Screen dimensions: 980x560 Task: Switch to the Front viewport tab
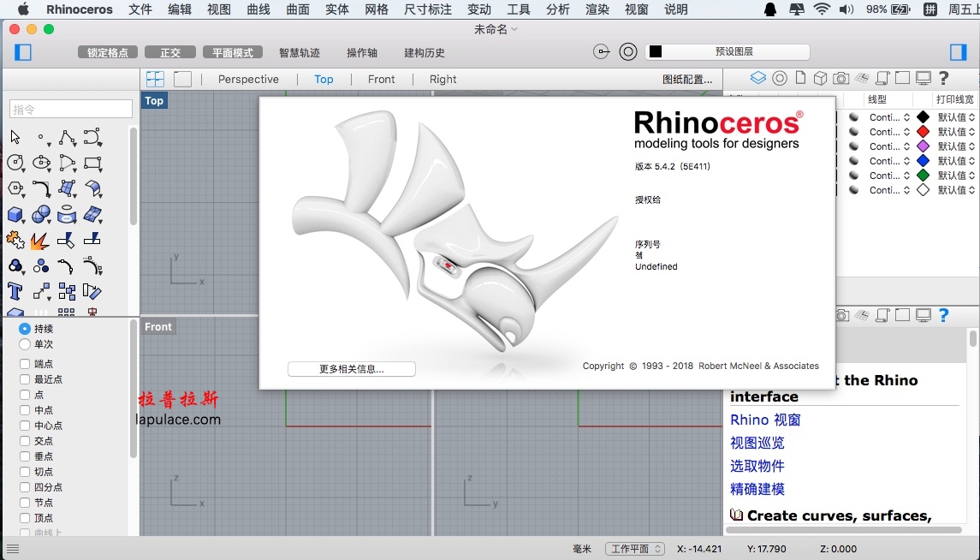pos(381,79)
